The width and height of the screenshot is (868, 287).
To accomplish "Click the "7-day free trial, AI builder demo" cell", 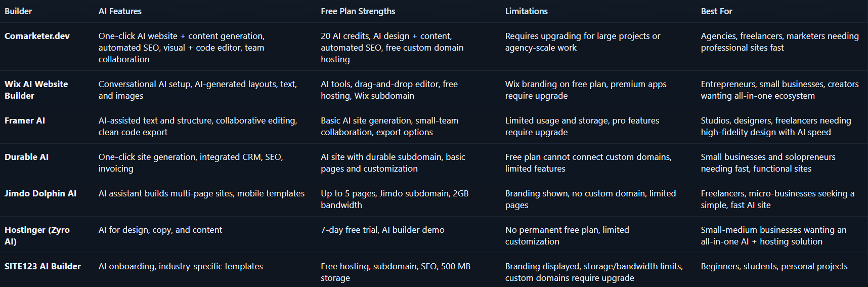I will (x=382, y=230).
